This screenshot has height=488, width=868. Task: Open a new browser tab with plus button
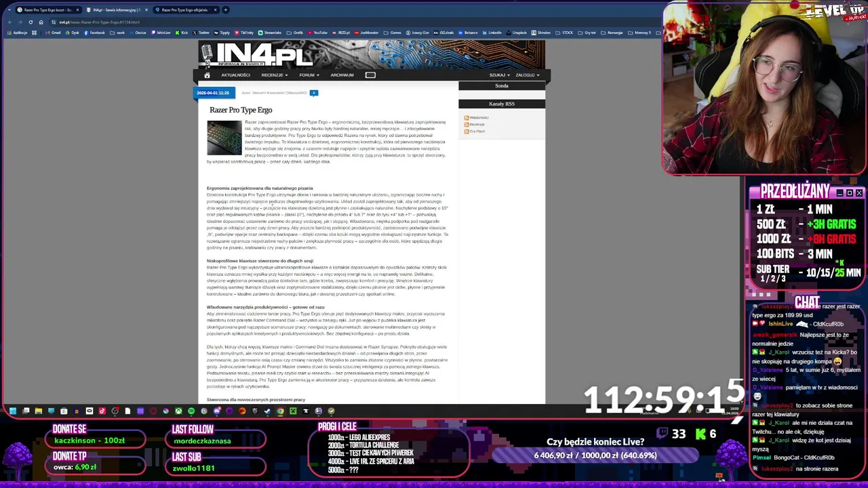coord(226,9)
